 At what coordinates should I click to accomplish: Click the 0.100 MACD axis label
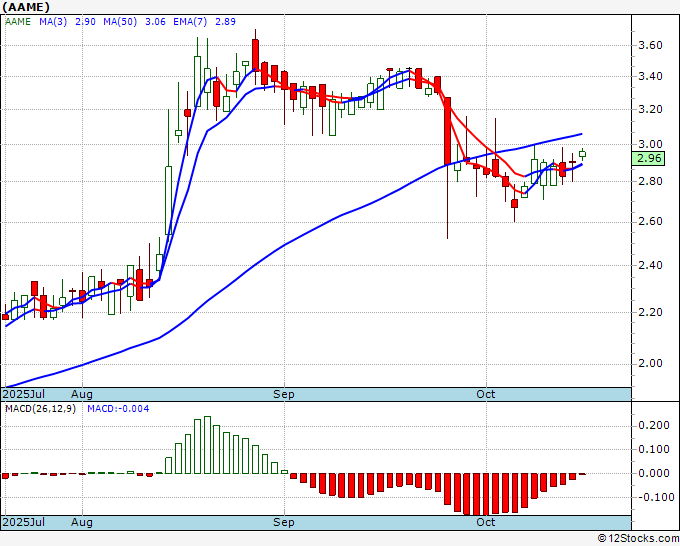coord(654,449)
